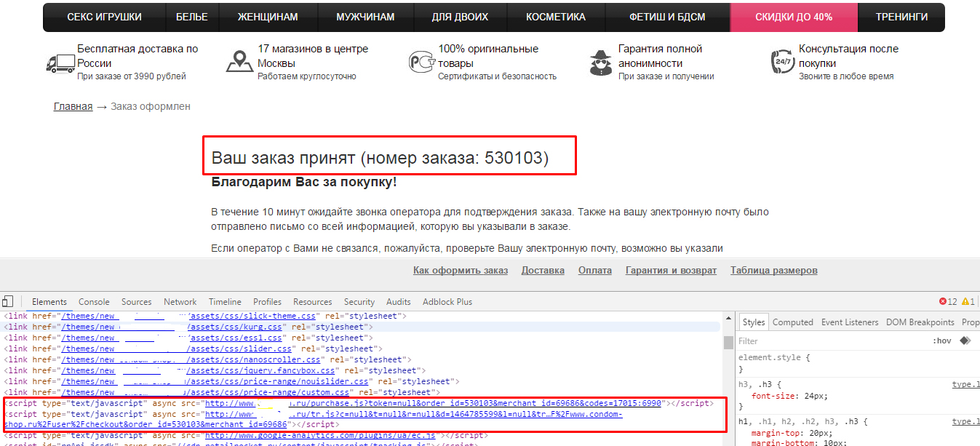Switch to the DevTools Timeline tab
The height and width of the screenshot is (446, 980).
[x=225, y=302]
